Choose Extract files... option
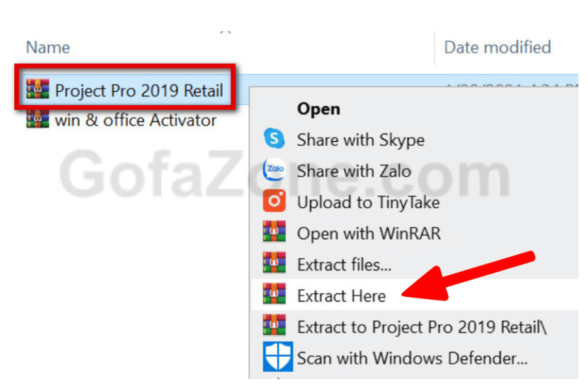This screenshot has height=392, width=588. coord(344,265)
